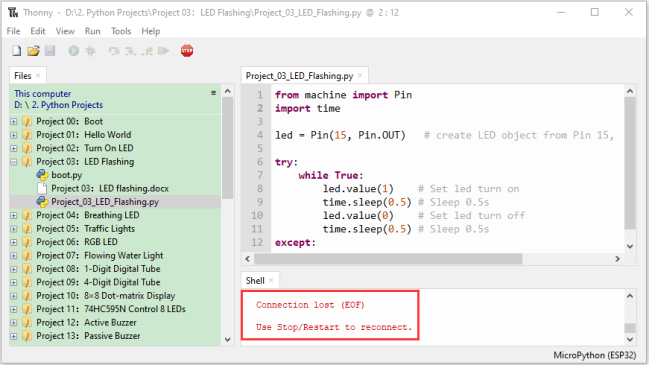The width and height of the screenshot is (649, 366).
Task: Click the Project 06: RGB LED folder icon
Action: (x=27, y=242)
